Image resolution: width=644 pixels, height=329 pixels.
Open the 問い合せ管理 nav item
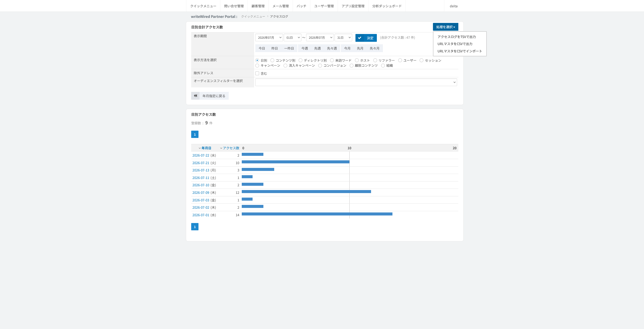234,6
